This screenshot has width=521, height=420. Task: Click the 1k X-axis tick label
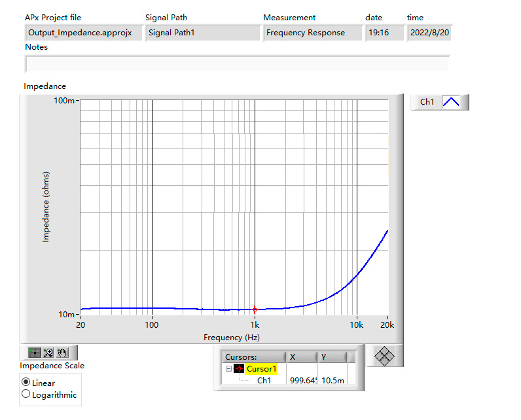[x=255, y=325]
